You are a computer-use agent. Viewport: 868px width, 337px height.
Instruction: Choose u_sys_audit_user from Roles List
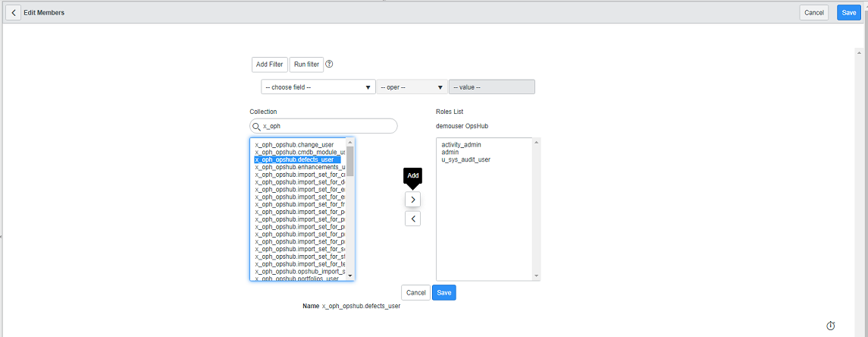[465, 159]
